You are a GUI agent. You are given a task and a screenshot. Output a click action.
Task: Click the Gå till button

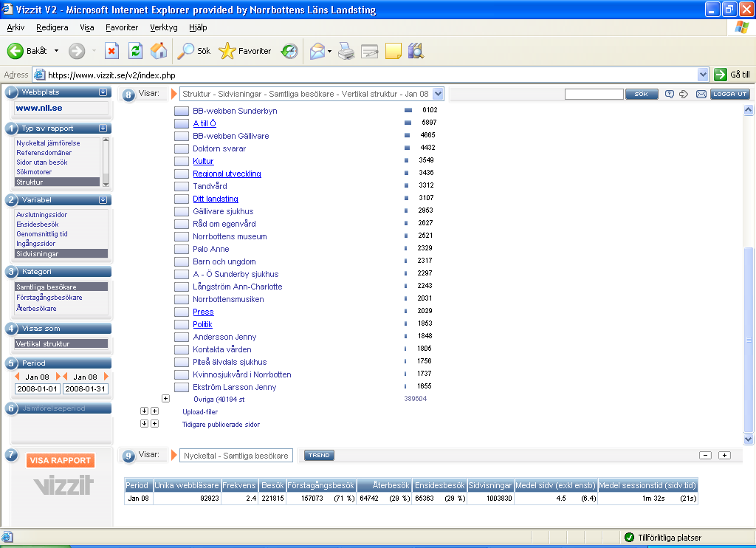click(732, 75)
